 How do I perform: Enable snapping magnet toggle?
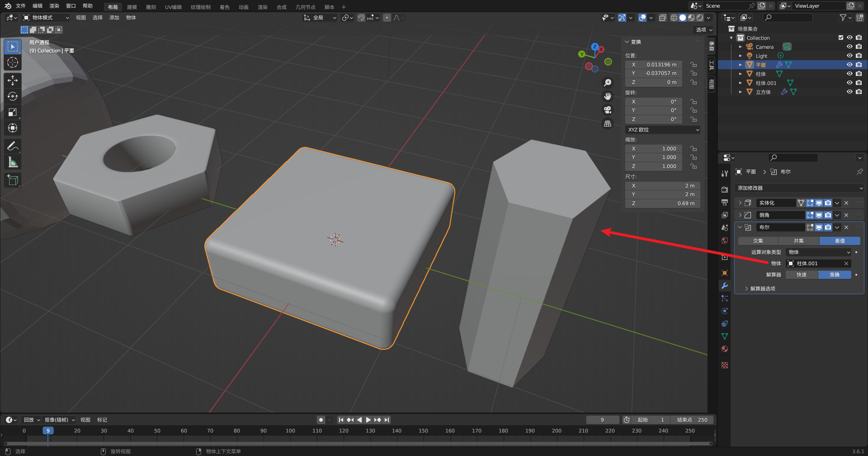tap(361, 18)
